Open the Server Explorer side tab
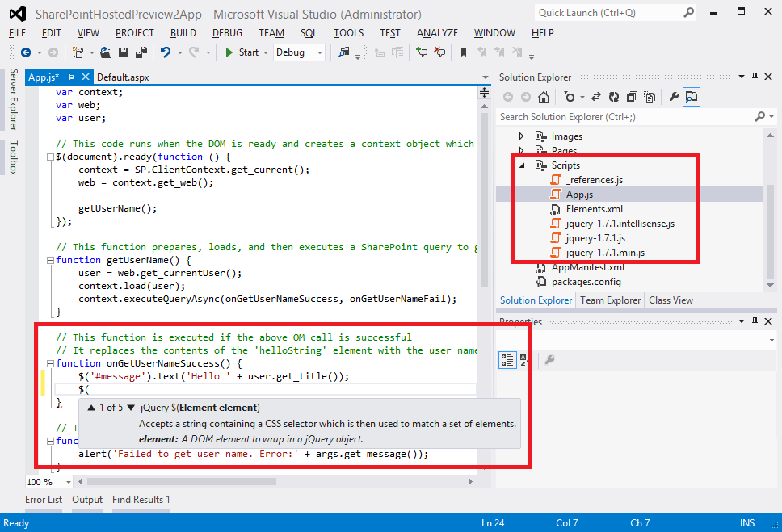Viewport: 782px width, 532px height. click(14, 99)
